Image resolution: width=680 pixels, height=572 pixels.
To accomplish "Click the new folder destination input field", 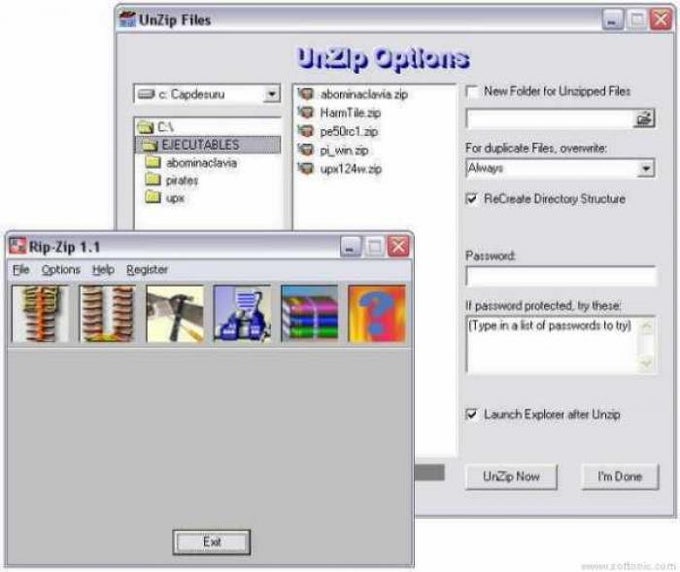I will (x=550, y=118).
